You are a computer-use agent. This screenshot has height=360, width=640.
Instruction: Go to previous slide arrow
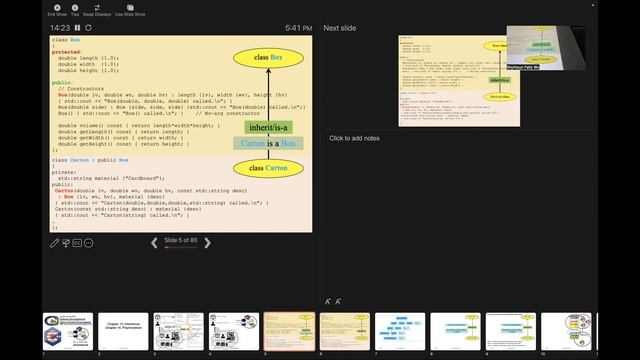point(154,243)
